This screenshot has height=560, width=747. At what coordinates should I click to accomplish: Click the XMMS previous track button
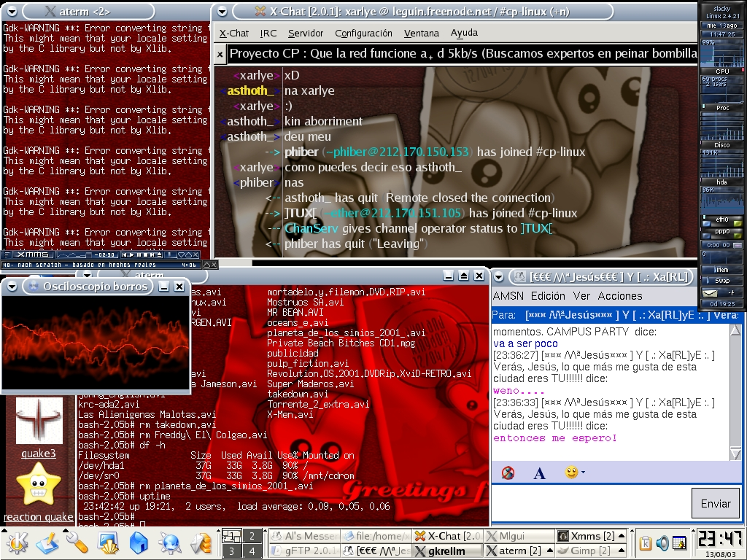[124, 254]
